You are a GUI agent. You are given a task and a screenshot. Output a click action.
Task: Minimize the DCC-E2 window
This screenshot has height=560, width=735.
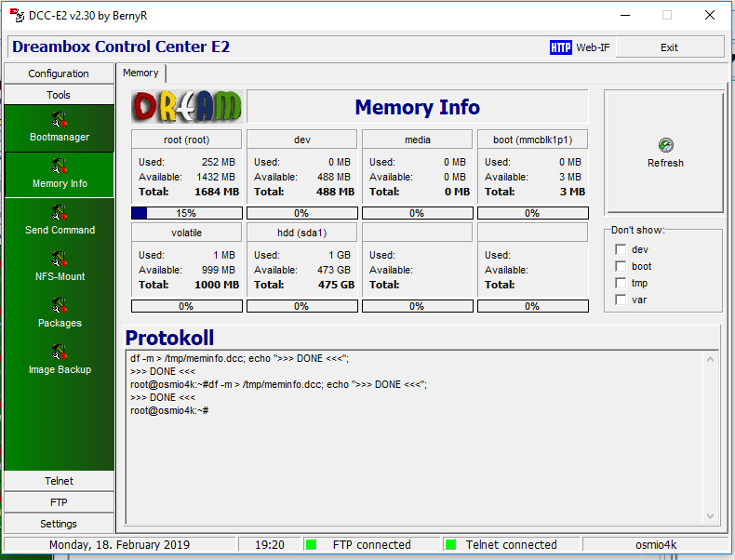click(625, 16)
